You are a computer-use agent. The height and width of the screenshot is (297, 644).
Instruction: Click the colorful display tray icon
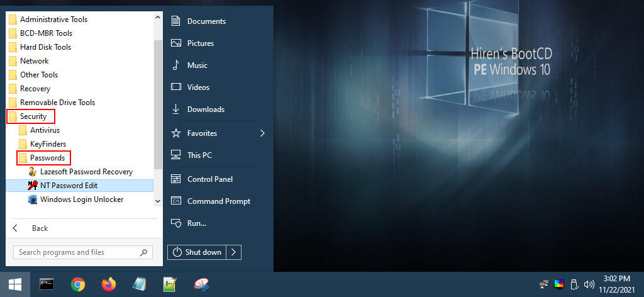click(559, 284)
